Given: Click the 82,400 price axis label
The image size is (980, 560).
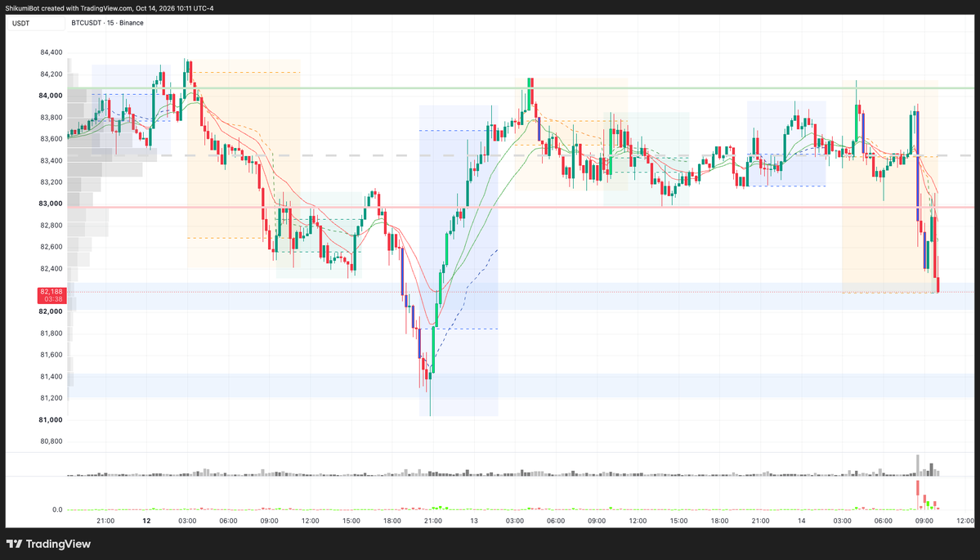Looking at the screenshot, I should [x=51, y=269].
